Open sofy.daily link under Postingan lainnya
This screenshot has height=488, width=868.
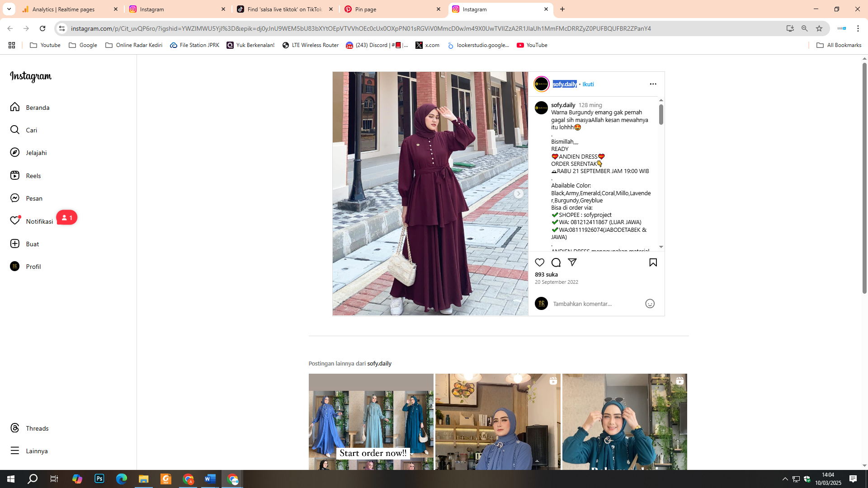pos(379,363)
